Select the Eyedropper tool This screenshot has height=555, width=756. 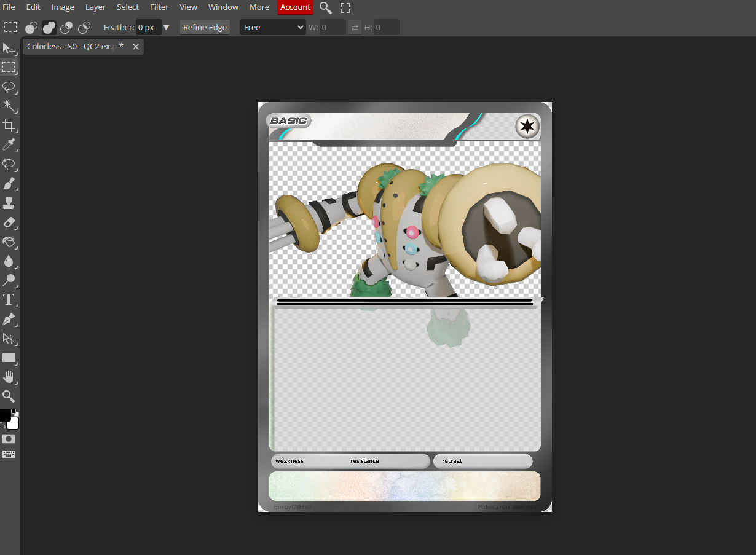[x=9, y=144]
